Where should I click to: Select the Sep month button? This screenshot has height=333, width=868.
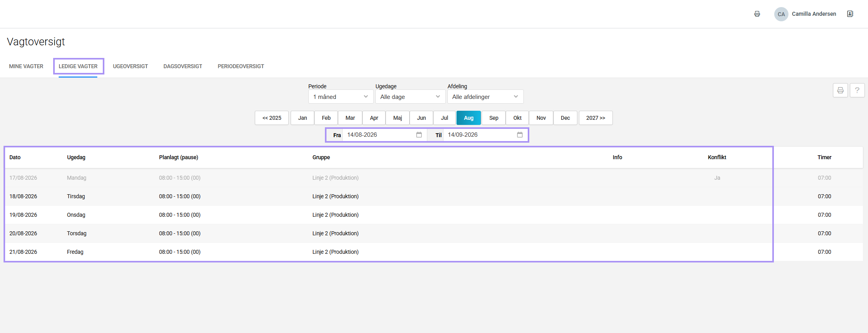point(494,118)
